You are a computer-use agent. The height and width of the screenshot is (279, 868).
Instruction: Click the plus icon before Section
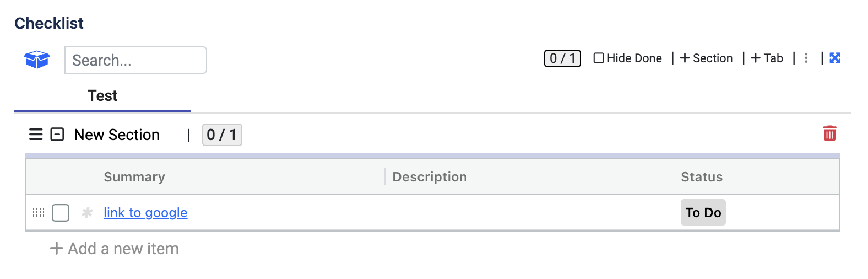click(685, 58)
